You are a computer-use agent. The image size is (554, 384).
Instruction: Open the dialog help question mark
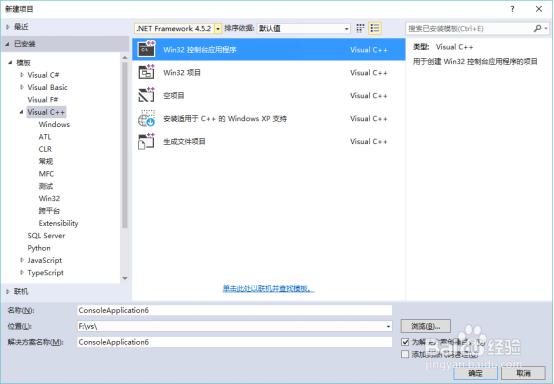pos(512,9)
